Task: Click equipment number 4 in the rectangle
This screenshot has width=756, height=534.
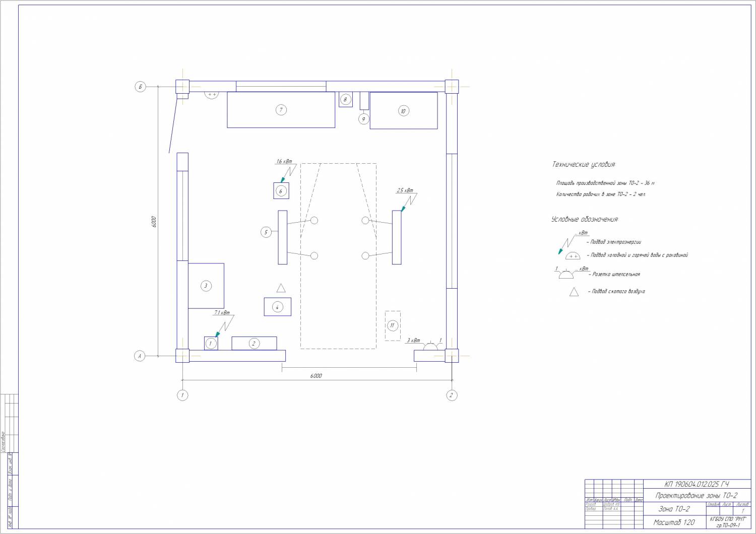Action: pos(277,307)
